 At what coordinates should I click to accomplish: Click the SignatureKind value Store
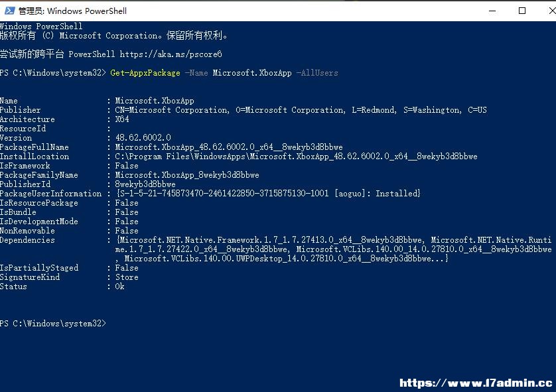127,277
